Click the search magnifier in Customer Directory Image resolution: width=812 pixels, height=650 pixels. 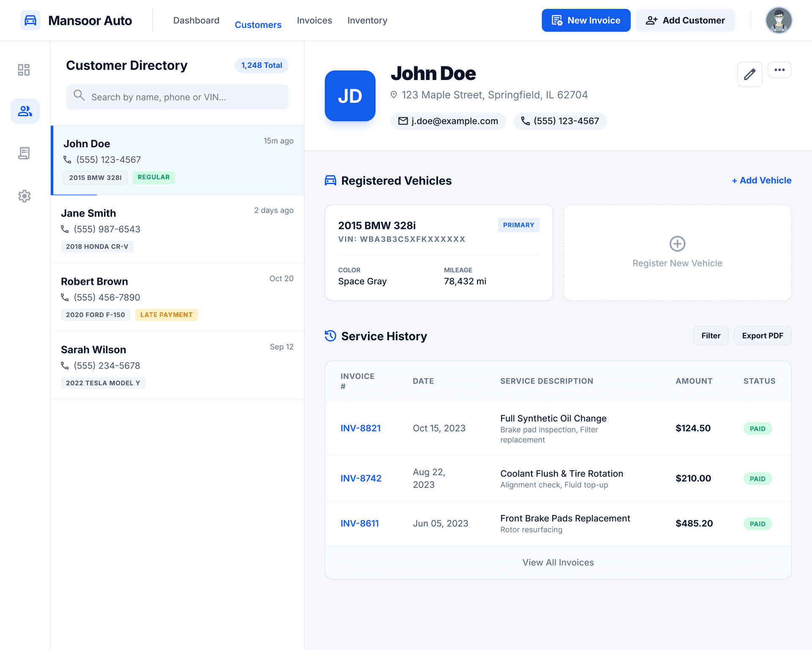pos(79,97)
